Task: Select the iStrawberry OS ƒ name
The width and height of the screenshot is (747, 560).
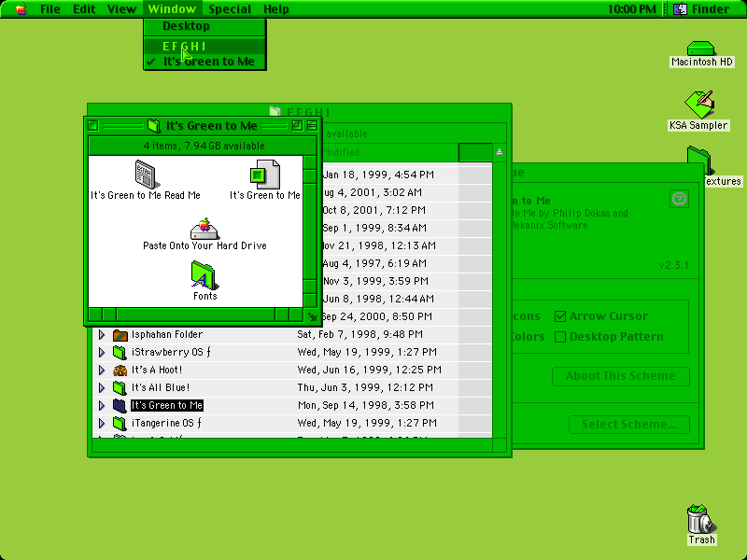Action: click(171, 352)
